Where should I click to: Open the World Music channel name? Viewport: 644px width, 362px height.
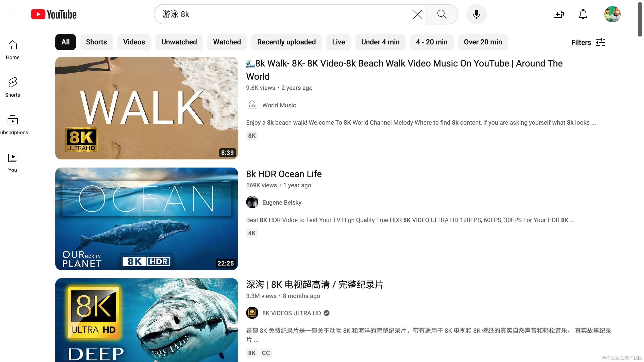(x=279, y=105)
